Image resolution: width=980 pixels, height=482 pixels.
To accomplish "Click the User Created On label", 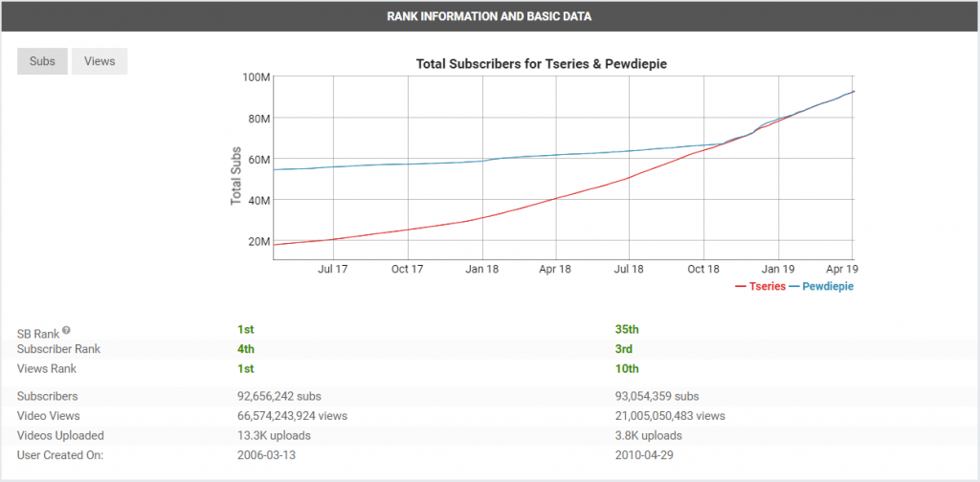I will [60, 455].
